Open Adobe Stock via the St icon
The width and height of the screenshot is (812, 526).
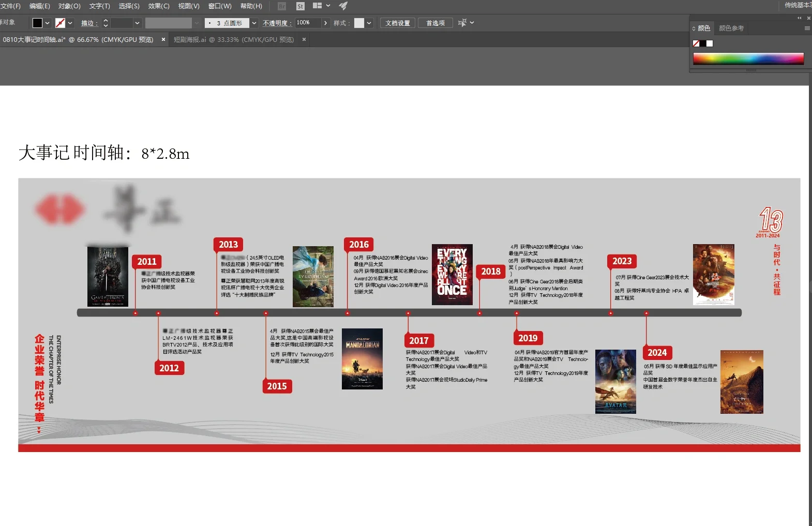300,6
